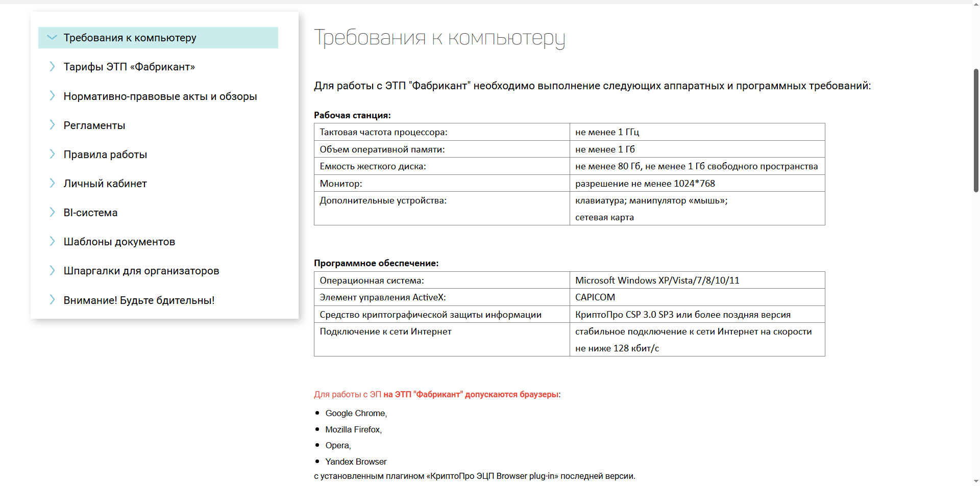Open Шпаргалки для организаторов
Viewport: 980px width, 486px height.
pos(141,271)
